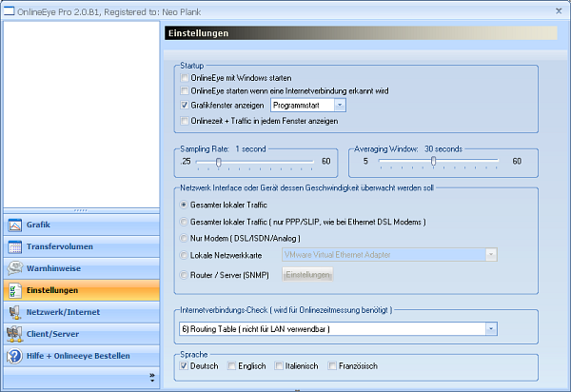Check the Französisch language checkbox

coord(332,365)
